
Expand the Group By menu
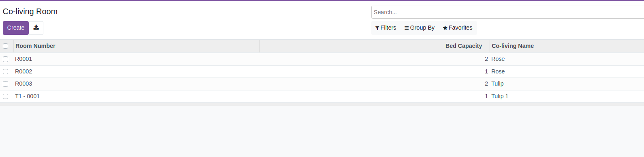coord(419,28)
